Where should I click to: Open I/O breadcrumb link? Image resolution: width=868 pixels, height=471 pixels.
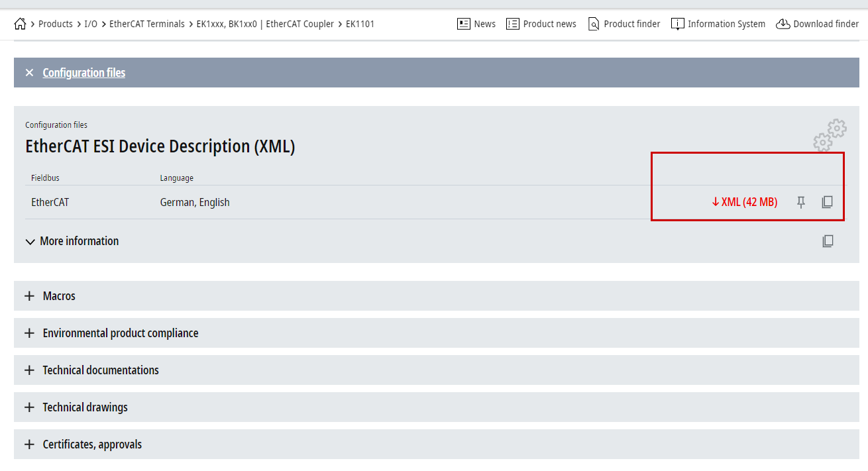tap(91, 24)
